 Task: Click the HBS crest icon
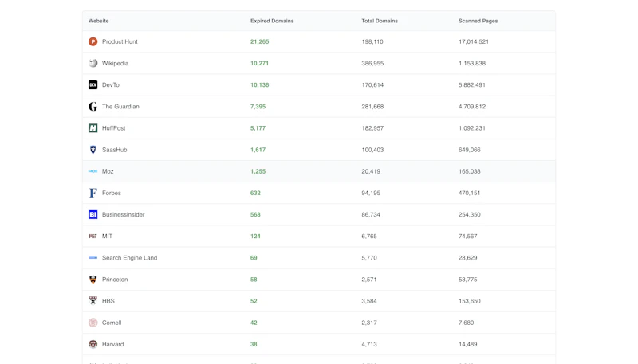coord(93,300)
